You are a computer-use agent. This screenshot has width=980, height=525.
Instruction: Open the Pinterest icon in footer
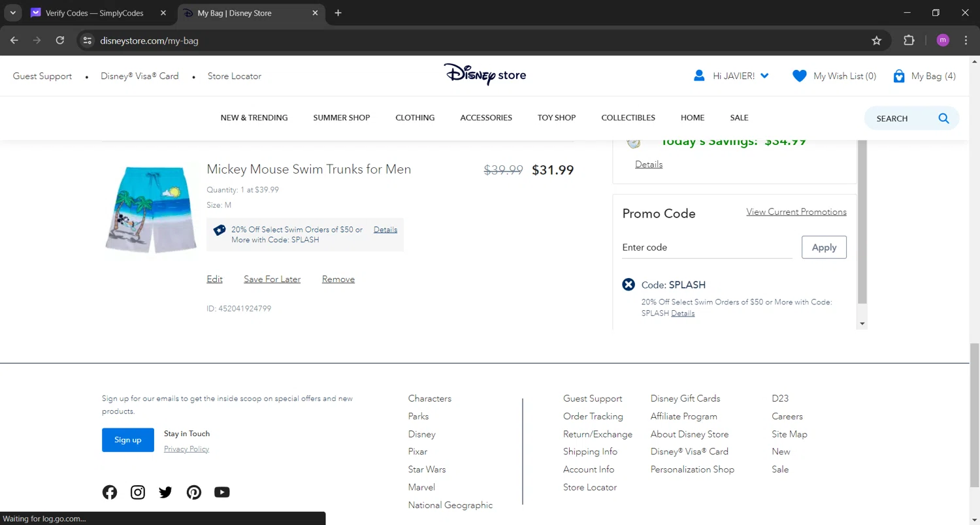[x=194, y=492]
